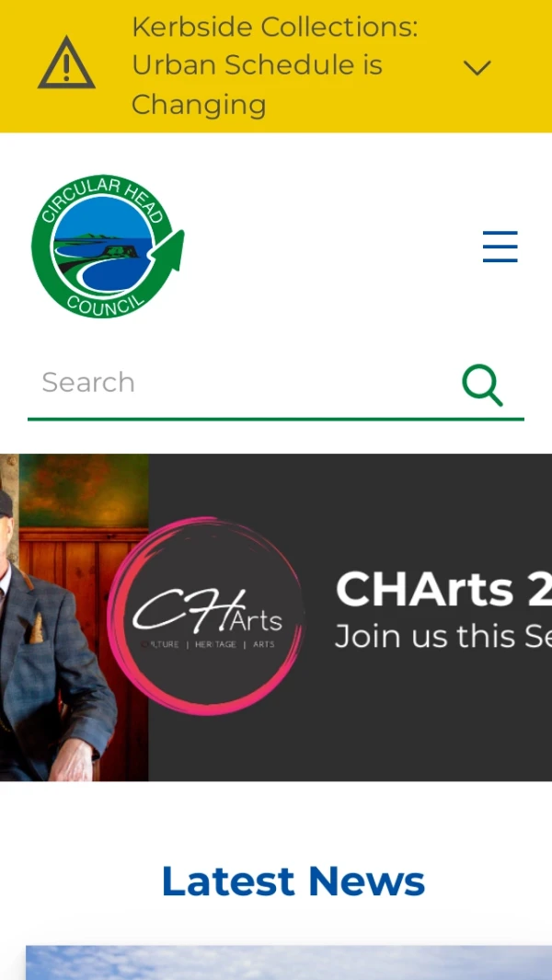Screen dimensions: 552x980
Task: Click the blue coastline image inside the logo
Action: [x=100, y=247]
